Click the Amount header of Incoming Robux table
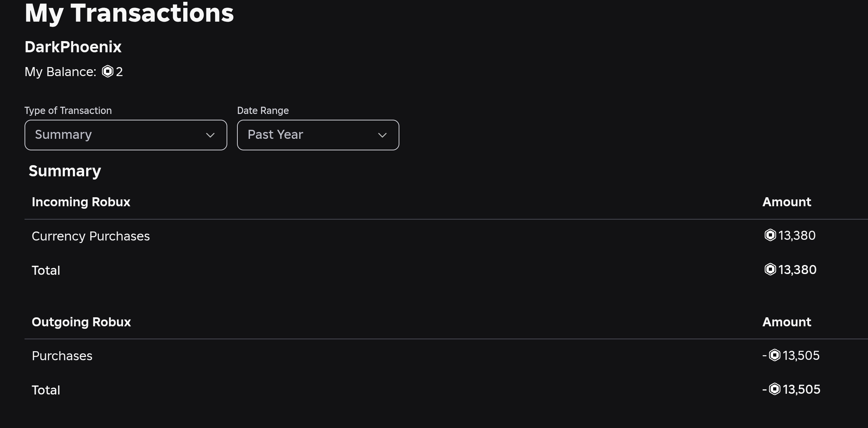Image resolution: width=868 pixels, height=428 pixels. click(x=786, y=202)
